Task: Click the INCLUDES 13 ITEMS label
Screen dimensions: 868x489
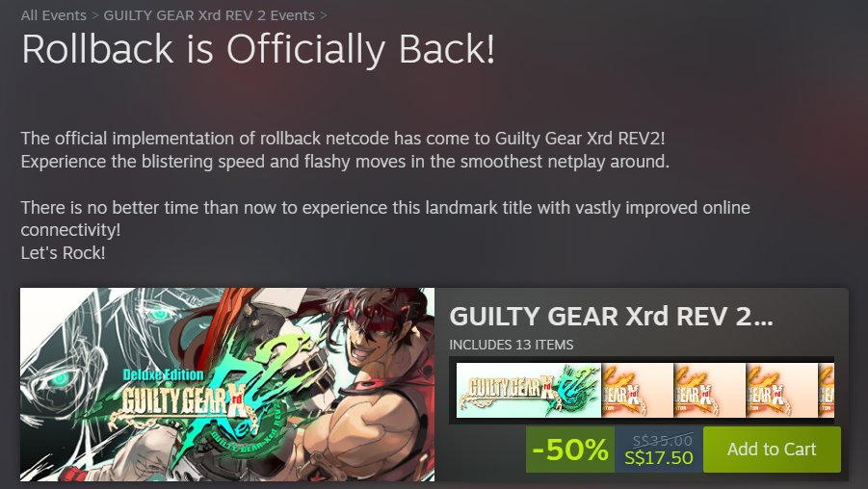Action: (x=512, y=345)
